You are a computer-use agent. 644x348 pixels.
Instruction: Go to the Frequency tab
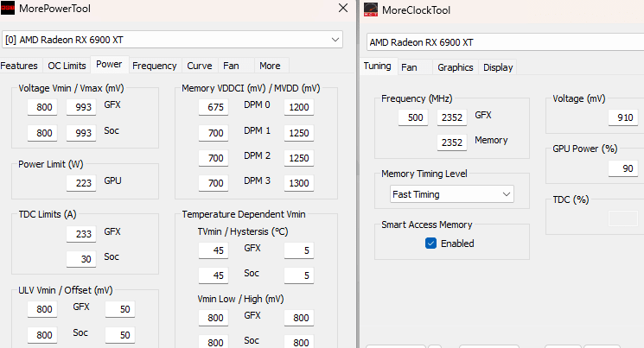tap(155, 66)
